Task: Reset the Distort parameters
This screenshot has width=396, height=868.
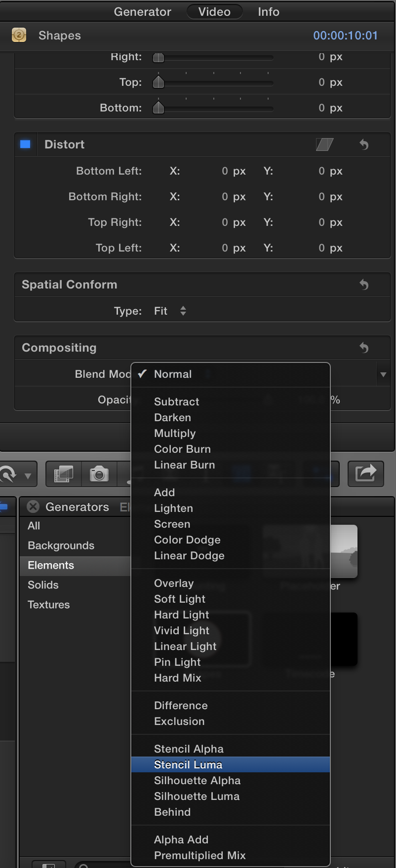Action: (x=364, y=145)
